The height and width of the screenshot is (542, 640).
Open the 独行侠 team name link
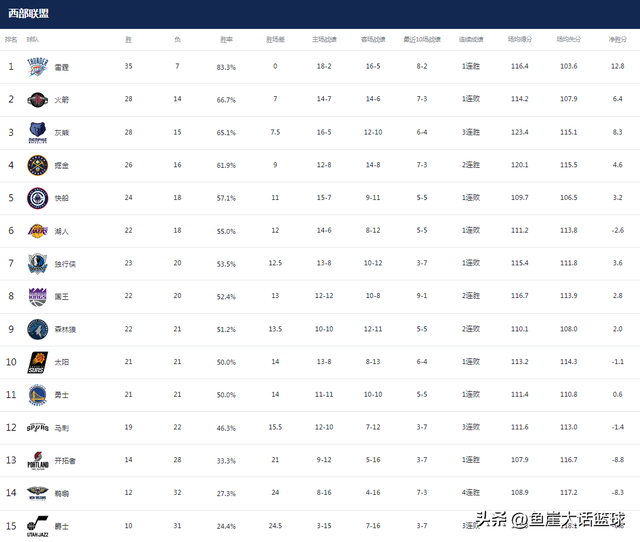pyautogui.click(x=65, y=264)
